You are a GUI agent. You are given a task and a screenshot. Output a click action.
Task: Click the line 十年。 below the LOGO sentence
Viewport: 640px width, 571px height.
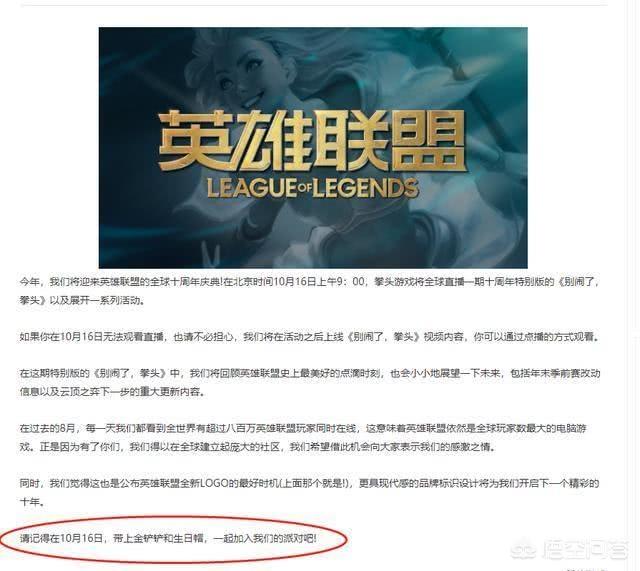(32, 502)
